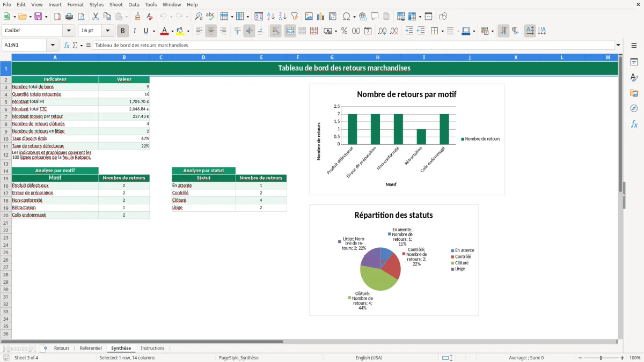The height and width of the screenshot is (362, 644).
Task: Switch to the Referentiel sheet tab
Action: pos(91,348)
